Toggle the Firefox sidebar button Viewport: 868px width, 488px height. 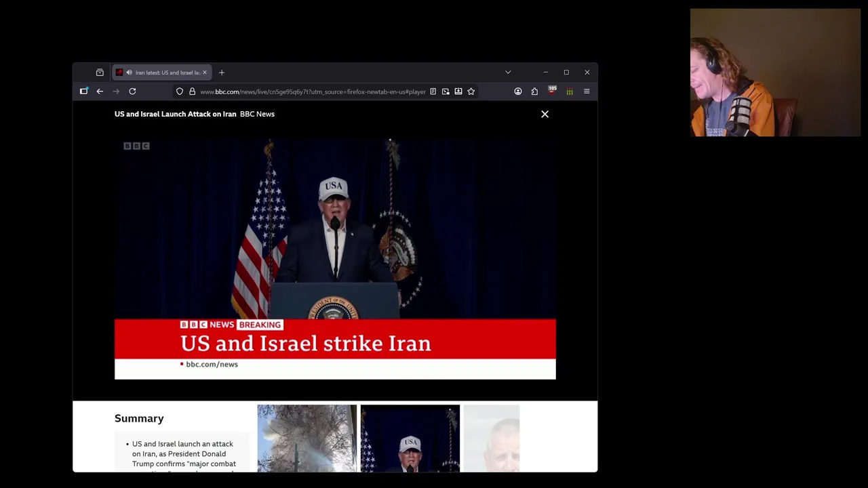click(x=84, y=91)
